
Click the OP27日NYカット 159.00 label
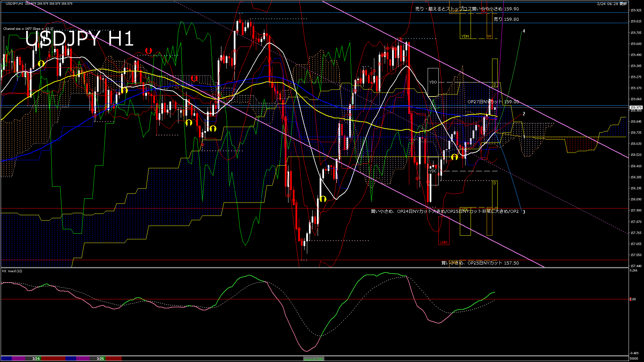pyautogui.click(x=493, y=102)
